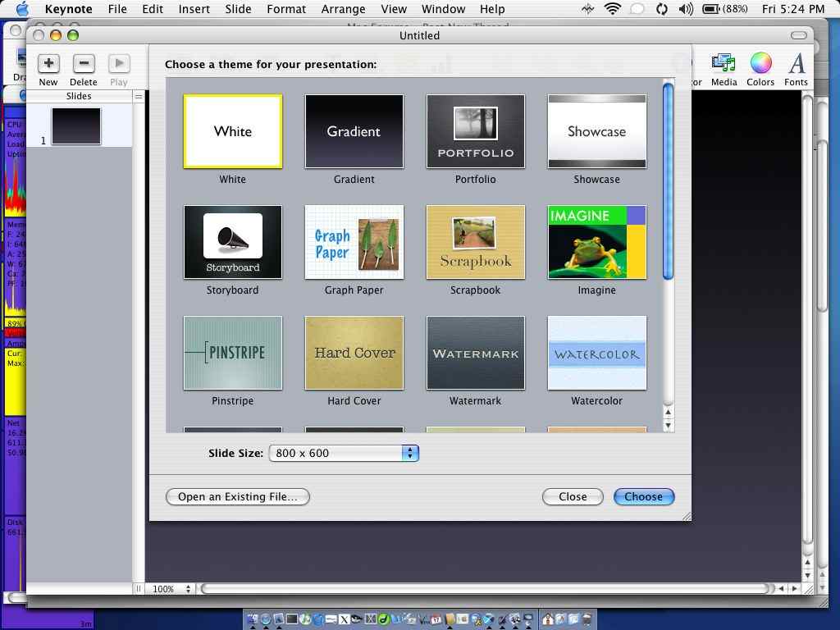Select the Showcase theme
Image resolution: width=840 pixels, height=630 pixels.
(x=597, y=132)
